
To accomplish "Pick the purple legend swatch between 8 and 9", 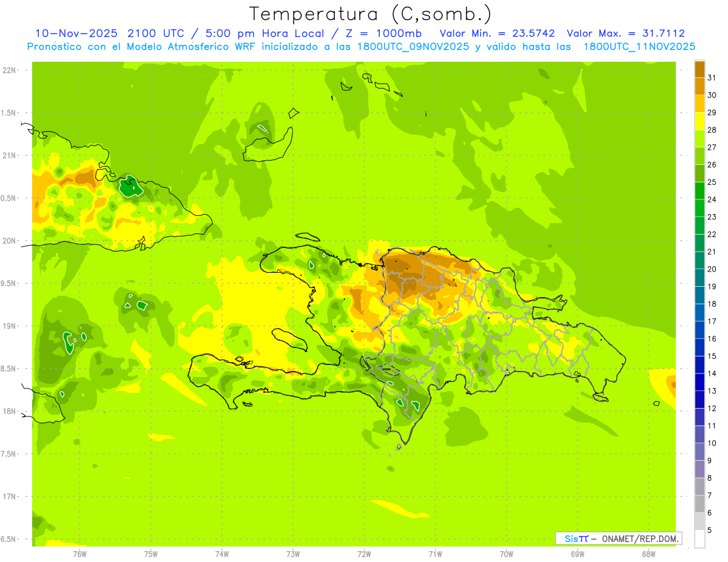I will click(x=699, y=469).
